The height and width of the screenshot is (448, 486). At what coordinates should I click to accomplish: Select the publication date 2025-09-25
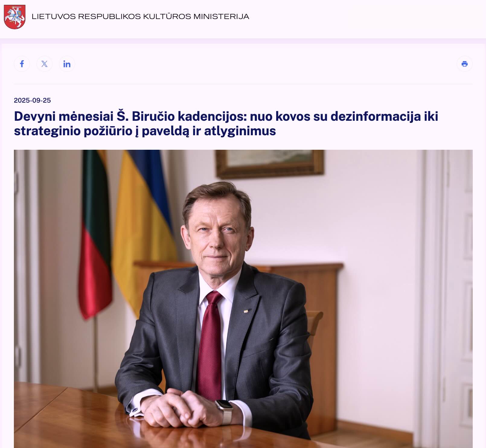click(32, 100)
